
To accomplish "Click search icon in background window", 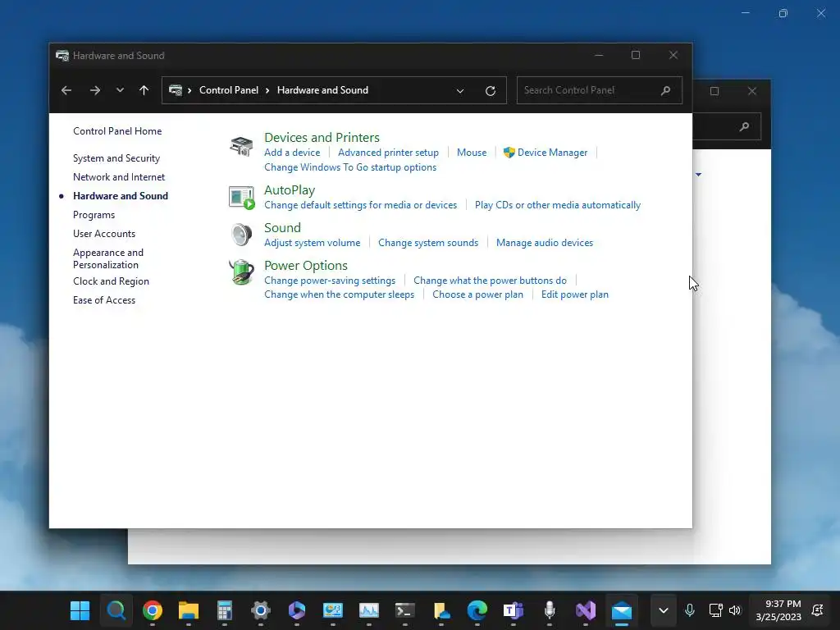I will (744, 127).
